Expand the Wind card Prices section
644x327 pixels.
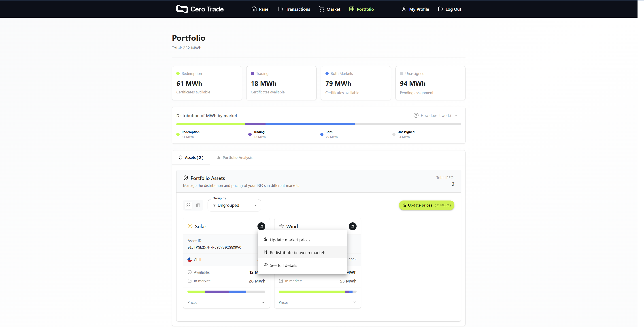317,302
